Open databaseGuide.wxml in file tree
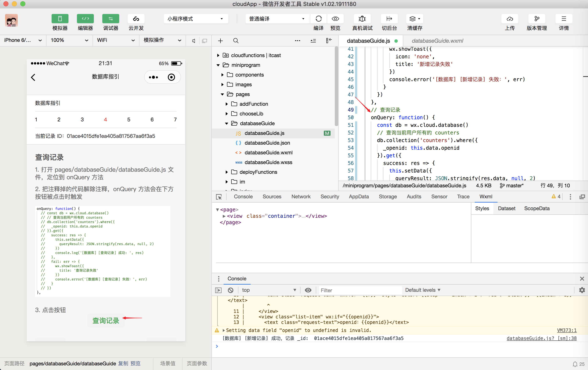The image size is (588, 370). point(268,153)
